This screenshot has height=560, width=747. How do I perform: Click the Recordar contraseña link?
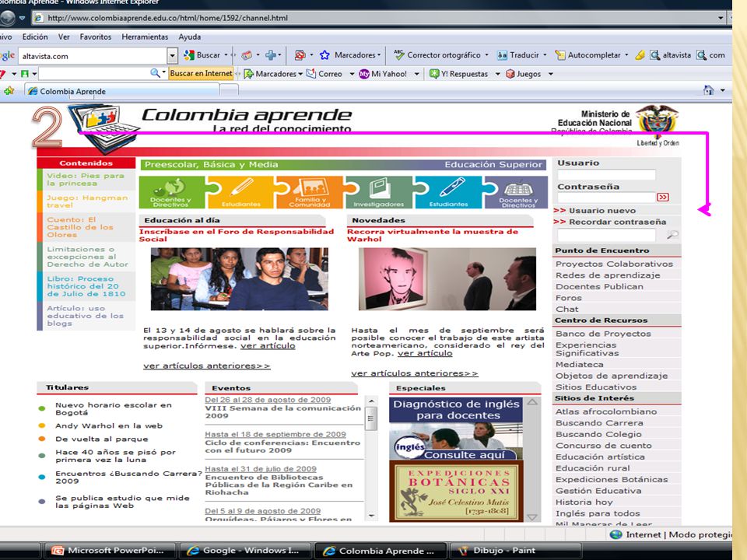(617, 222)
